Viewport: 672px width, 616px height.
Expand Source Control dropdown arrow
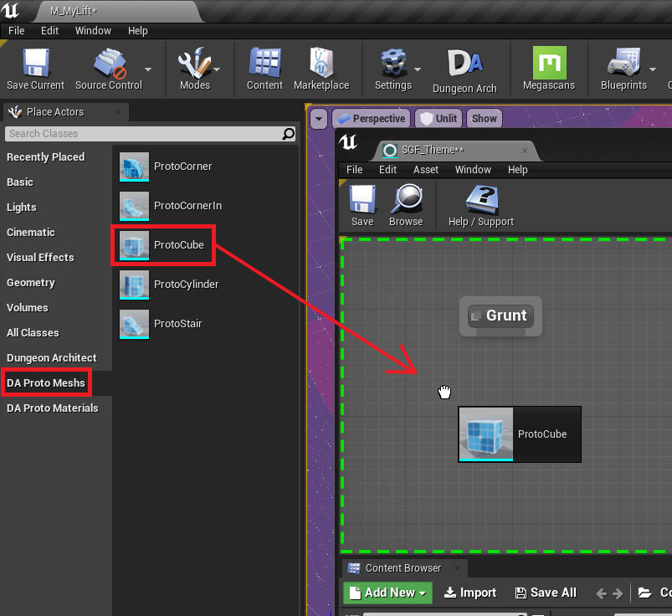(x=148, y=69)
